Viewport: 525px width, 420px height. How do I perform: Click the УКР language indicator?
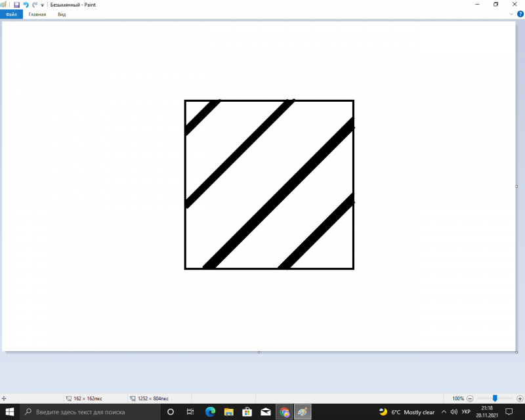click(466, 412)
